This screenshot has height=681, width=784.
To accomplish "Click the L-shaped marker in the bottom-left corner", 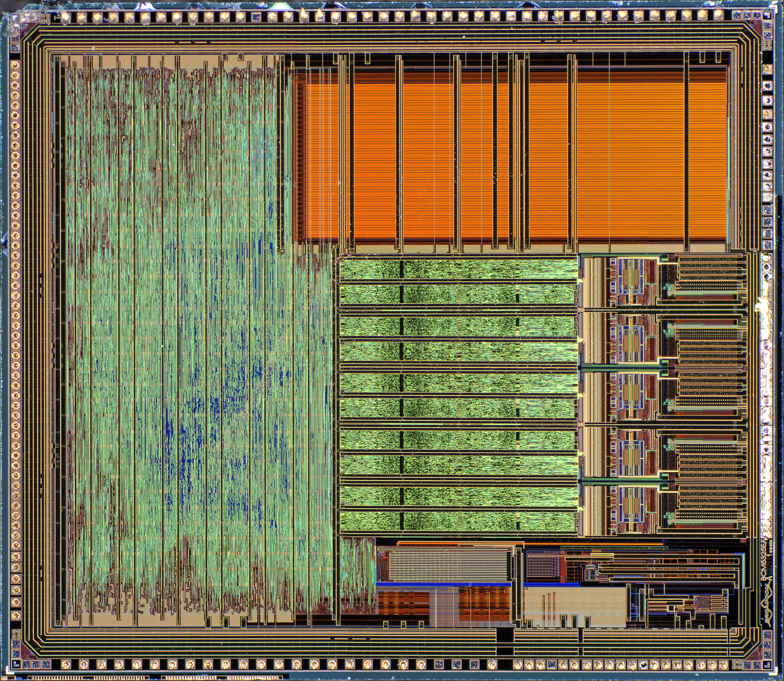I will (16, 664).
